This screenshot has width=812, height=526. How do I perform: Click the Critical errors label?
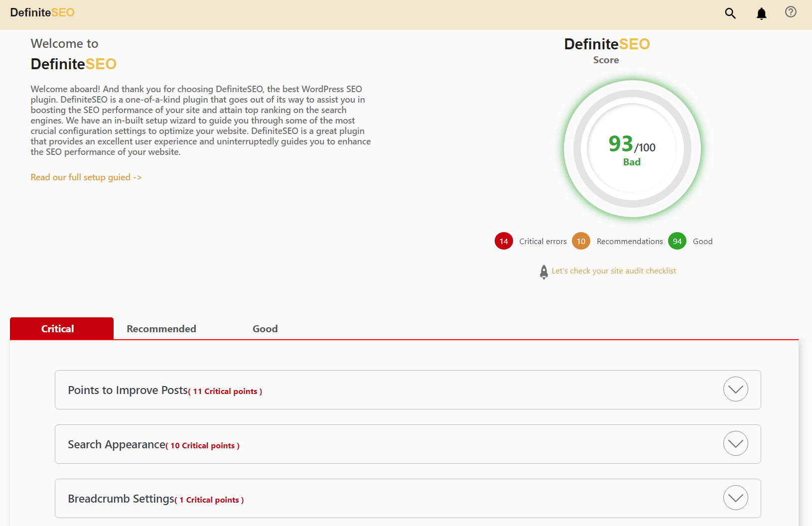point(543,242)
